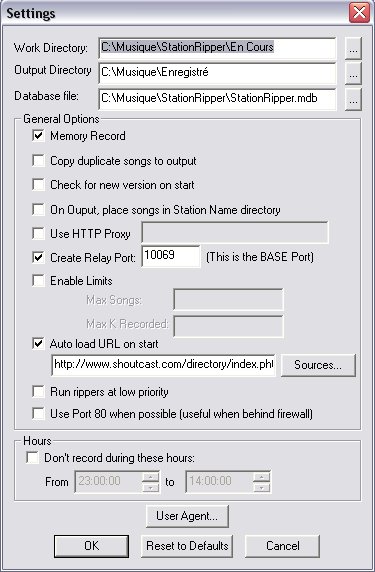Uncheck the Memory Record option
375x572 pixels.
coord(38,136)
